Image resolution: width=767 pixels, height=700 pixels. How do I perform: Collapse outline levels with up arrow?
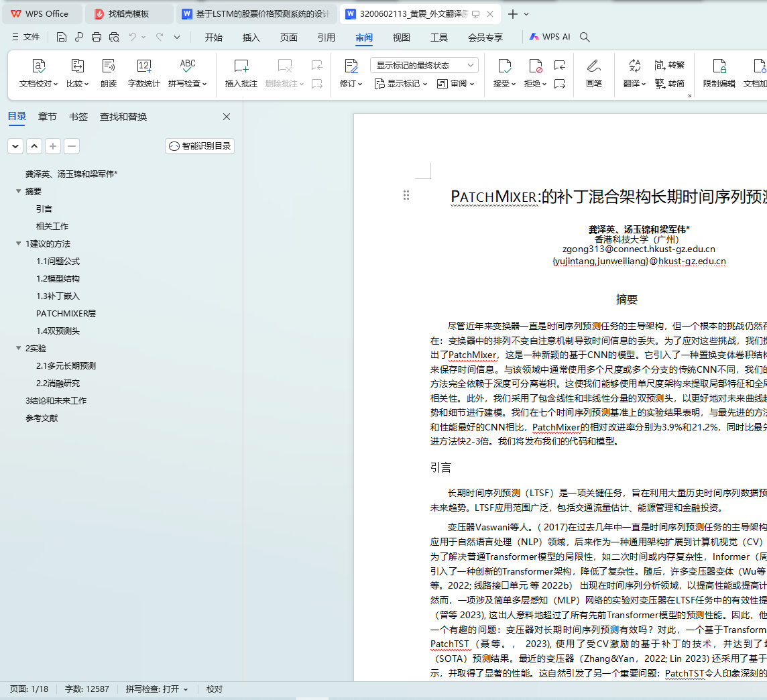tap(34, 145)
